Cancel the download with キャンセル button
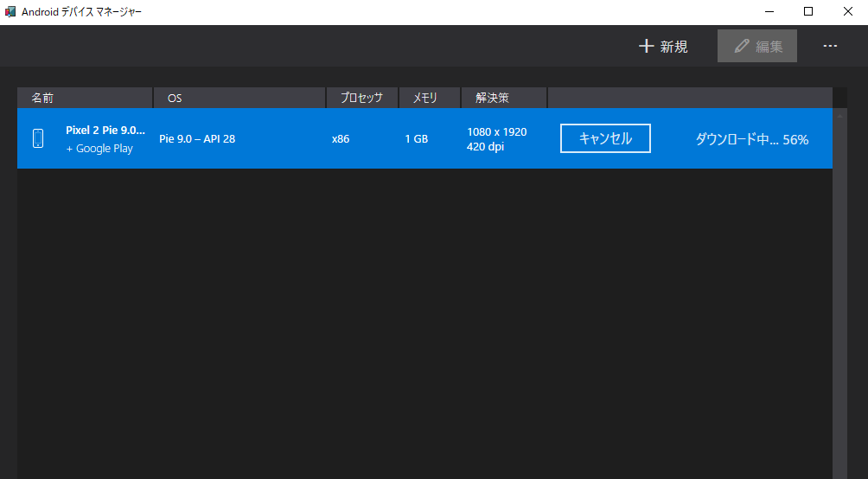 (605, 138)
